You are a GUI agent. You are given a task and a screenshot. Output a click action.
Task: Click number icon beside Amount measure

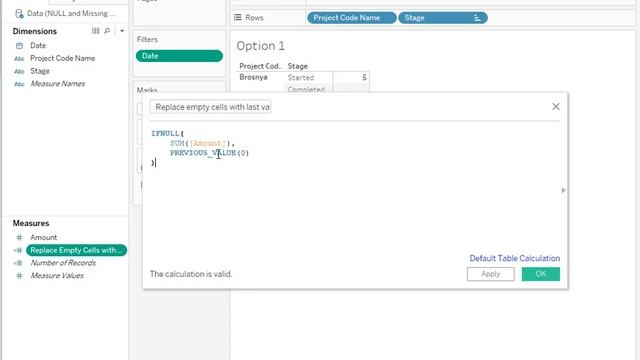click(x=19, y=238)
